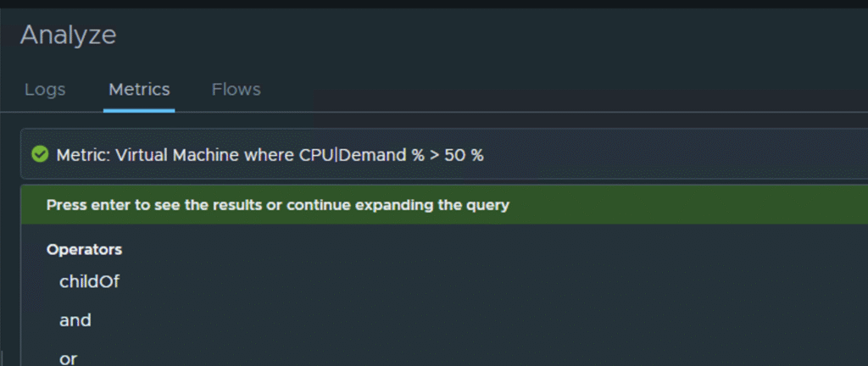
Task: Pick the 'and' operator suggestion
Action: pos(75,320)
